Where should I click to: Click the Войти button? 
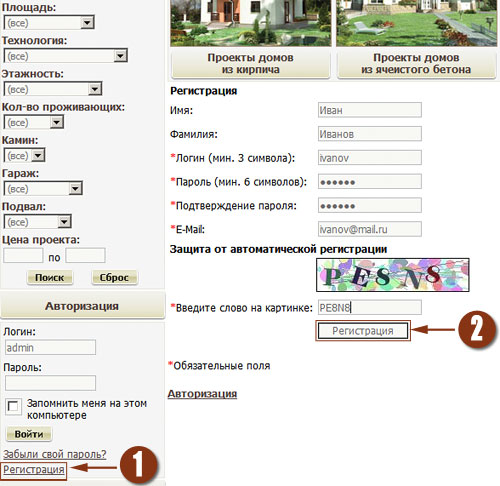(x=29, y=434)
